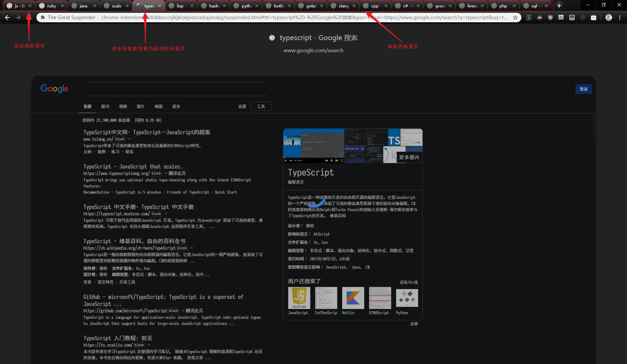This screenshot has width=627, height=364.
Task: Open the Dark Reader-style two-eyes extension icon
Action: [x=572, y=18]
